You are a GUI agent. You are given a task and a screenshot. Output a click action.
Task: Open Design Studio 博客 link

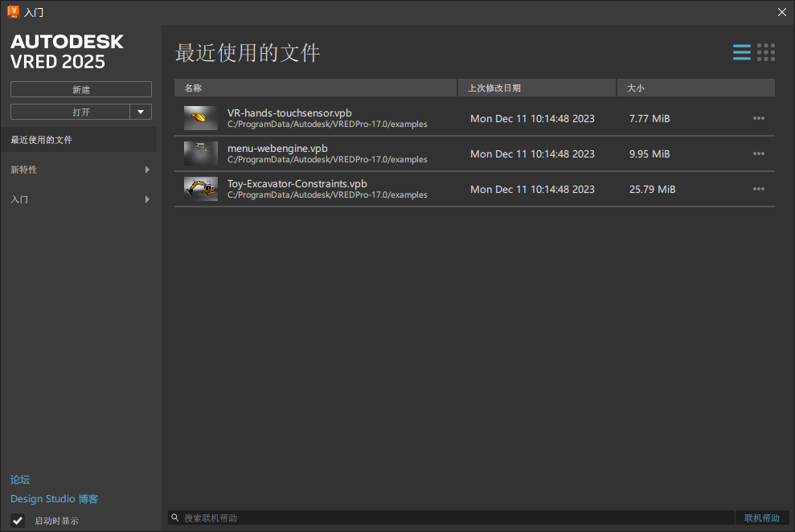[54, 499]
